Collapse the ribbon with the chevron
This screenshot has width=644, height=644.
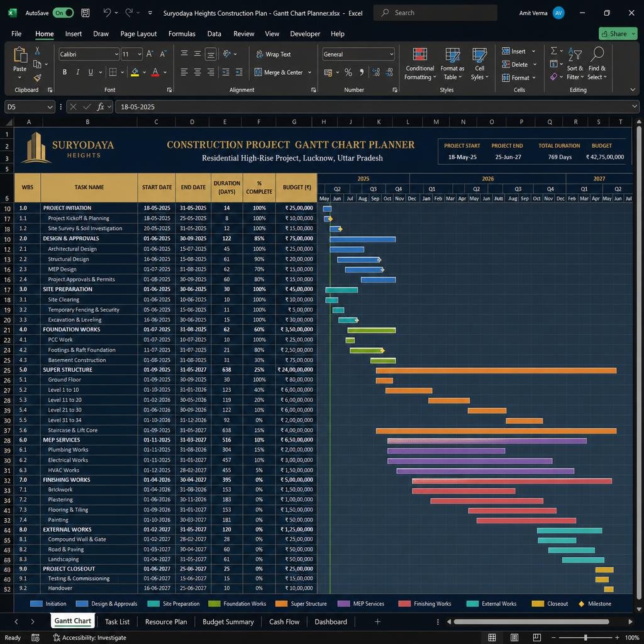[633, 89]
